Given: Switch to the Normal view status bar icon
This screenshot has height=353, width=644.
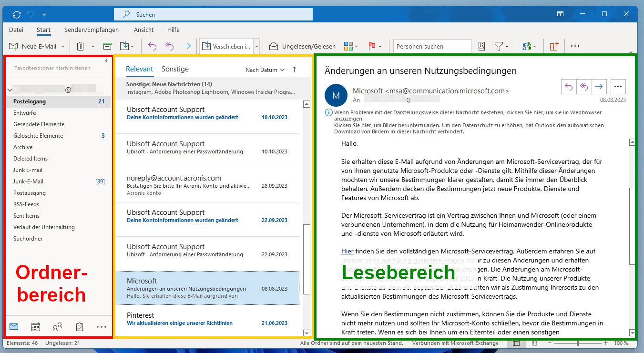Looking at the screenshot, I should pos(516,343).
